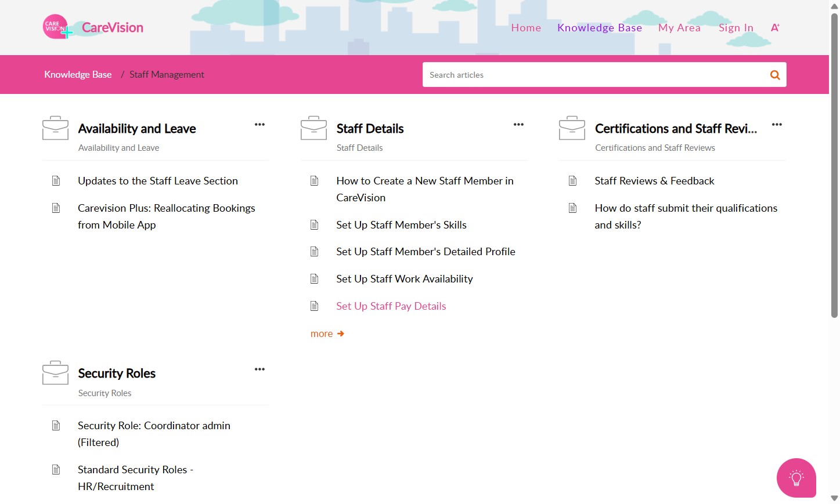The height and width of the screenshot is (504, 840).
Task: Open the My Area menu item
Action: pyautogui.click(x=679, y=28)
